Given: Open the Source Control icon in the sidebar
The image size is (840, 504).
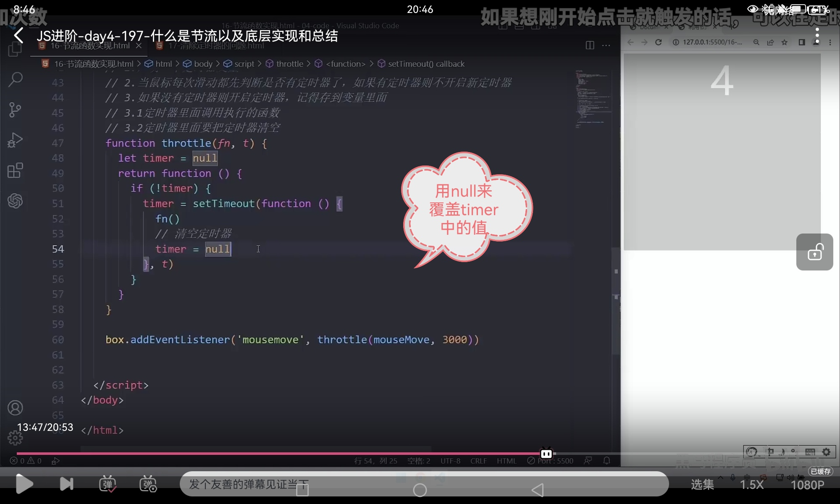Looking at the screenshot, I should (16, 110).
